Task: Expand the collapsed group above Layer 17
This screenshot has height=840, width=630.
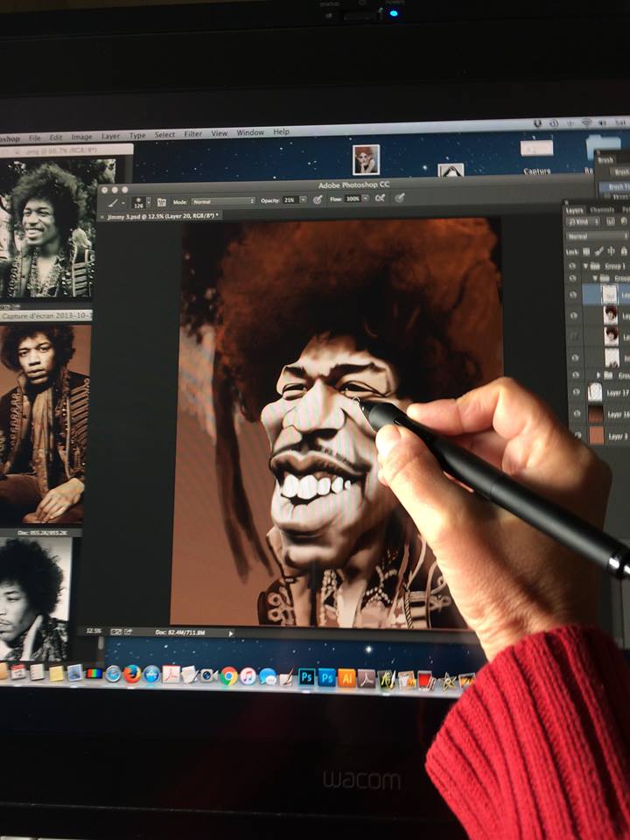Action: coord(598,375)
